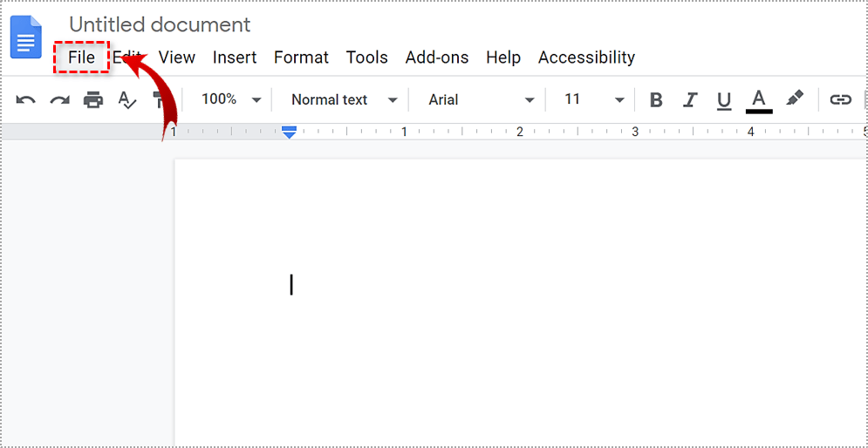Toggle Italic formatting
The width and height of the screenshot is (868, 448).
pyautogui.click(x=690, y=100)
